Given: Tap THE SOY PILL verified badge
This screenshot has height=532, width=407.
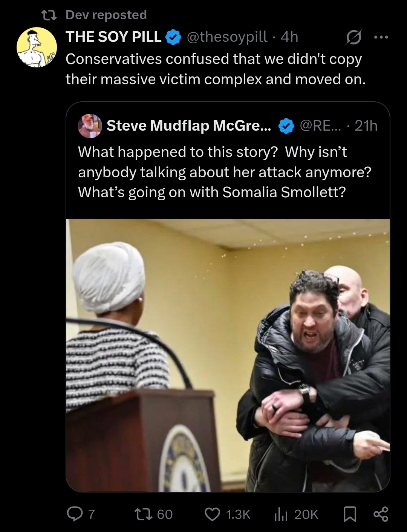Looking at the screenshot, I should click(173, 37).
